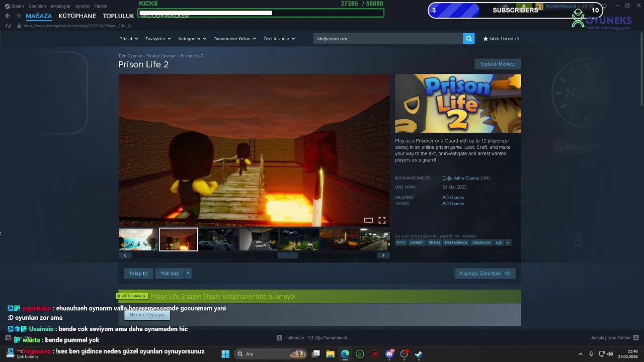Viewport: 644px width, 362px height.
Task: Add a tag with the plus button
Action: tap(508, 242)
